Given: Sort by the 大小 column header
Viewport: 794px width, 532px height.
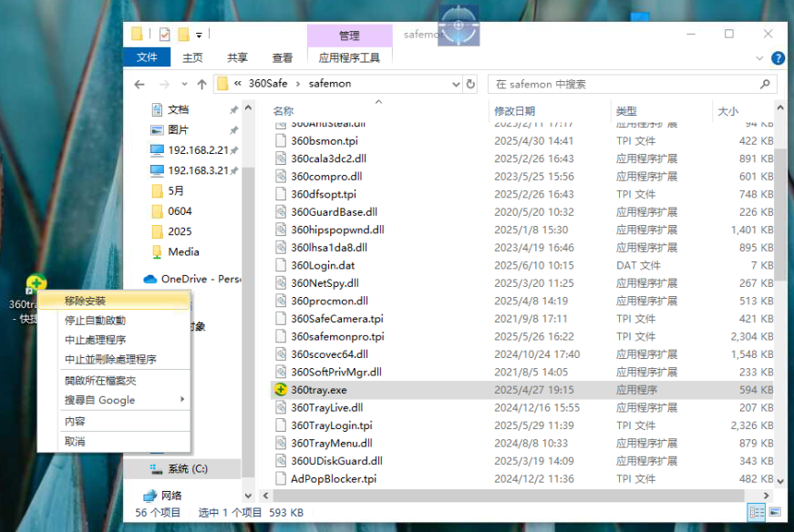Looking at the screenshot, I should (727, 111).
